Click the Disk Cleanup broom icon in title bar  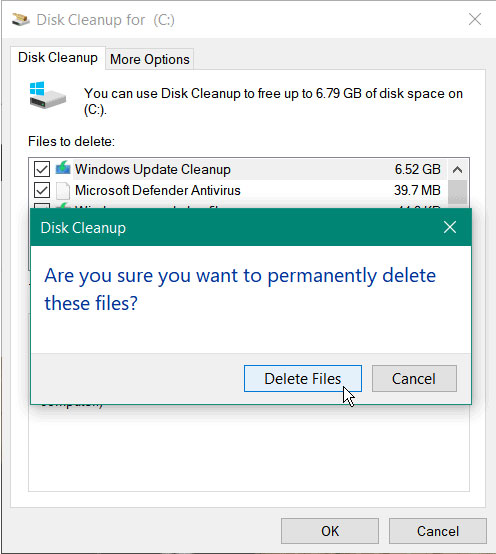tap(20, 19)
